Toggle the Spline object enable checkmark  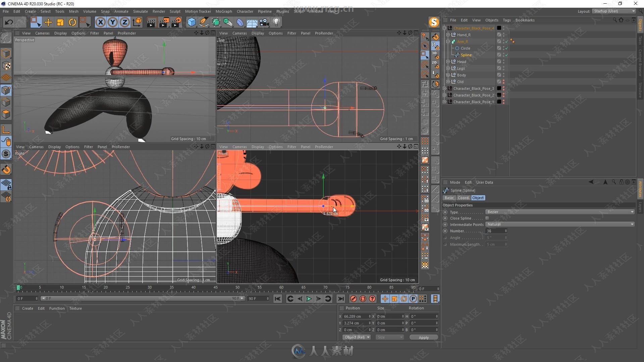[507, 55]
